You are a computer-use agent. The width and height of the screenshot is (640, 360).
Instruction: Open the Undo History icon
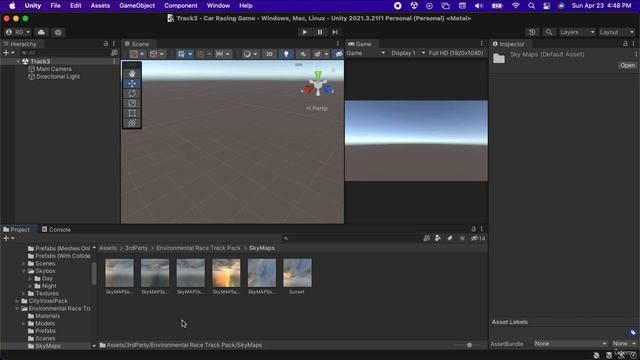[532, 32]
